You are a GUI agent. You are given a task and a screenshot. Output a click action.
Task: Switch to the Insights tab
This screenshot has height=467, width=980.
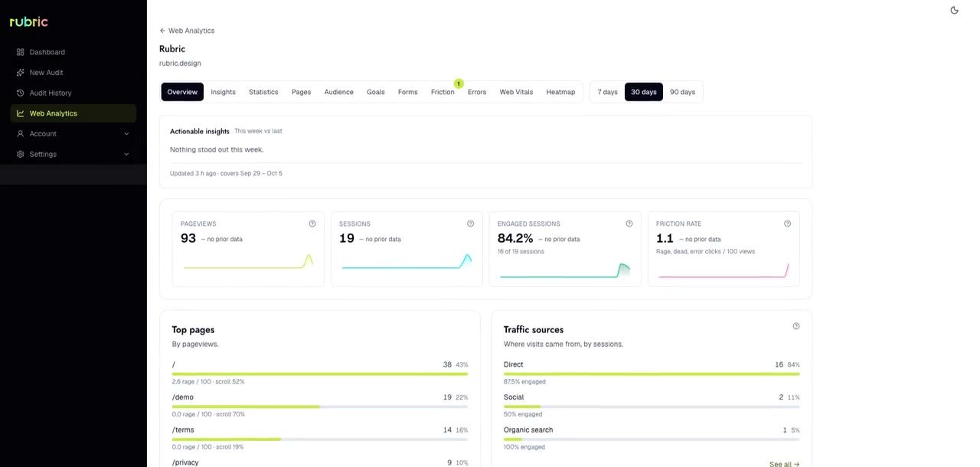click(x=223, y=92)
